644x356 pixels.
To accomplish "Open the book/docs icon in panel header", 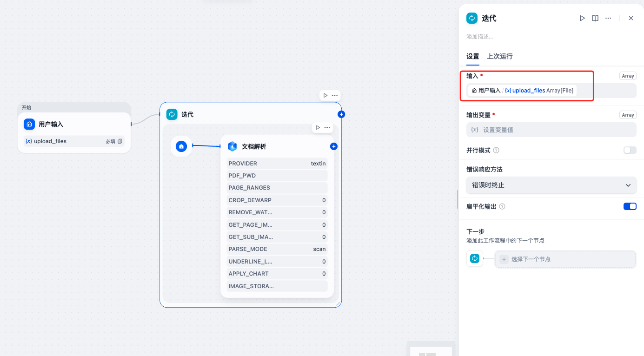I will click(x=595, y=18).
